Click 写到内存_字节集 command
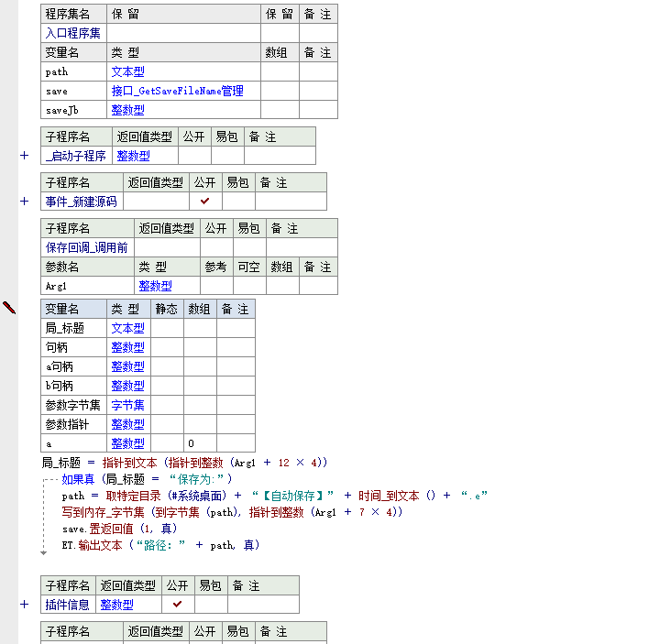The width and height of the screenshot is (649, 644). (x=103, y=512)
